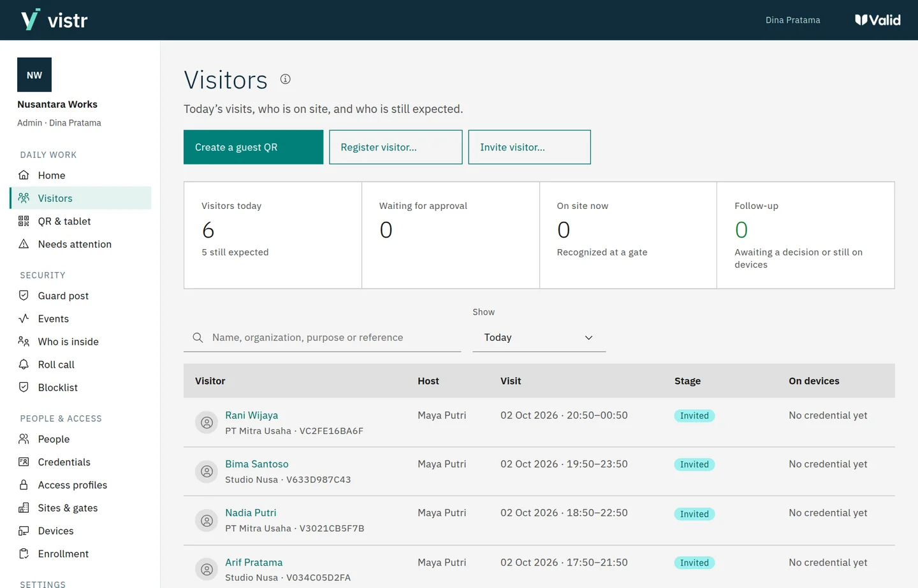Click the Blocklist shield icon

click(x=24, y=387)
